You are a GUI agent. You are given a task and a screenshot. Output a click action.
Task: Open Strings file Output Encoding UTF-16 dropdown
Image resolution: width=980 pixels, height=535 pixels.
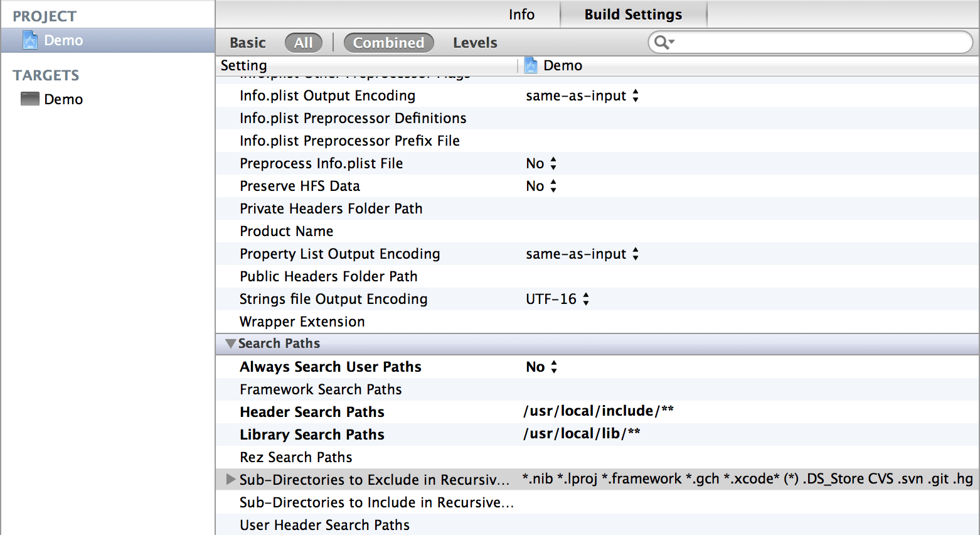(557, 299)
